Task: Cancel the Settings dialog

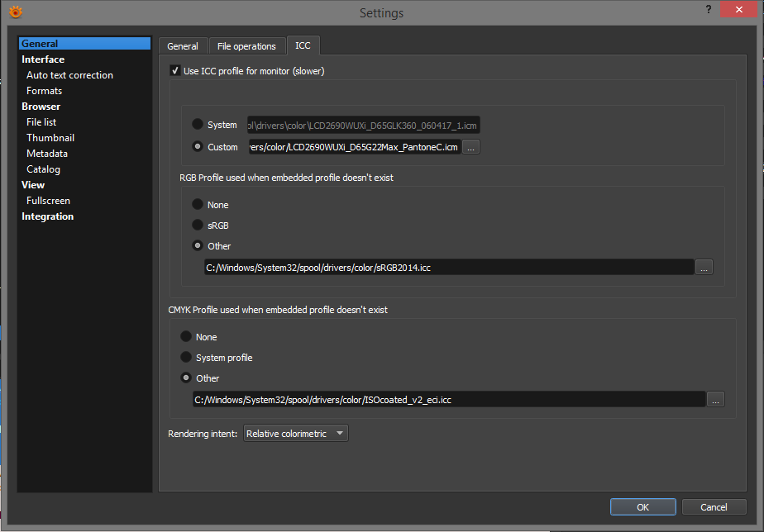Action: click(714, 507)
